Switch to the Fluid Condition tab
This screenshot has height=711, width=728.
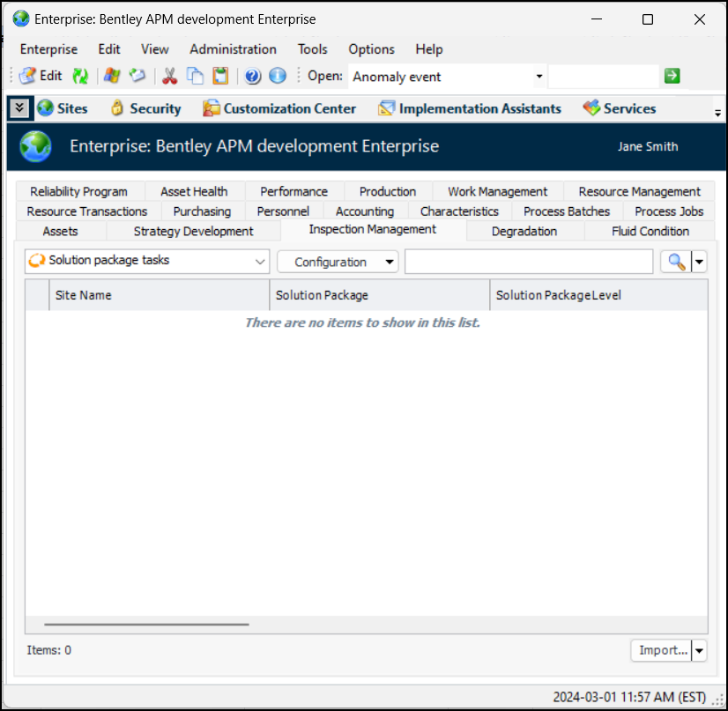tap(650, 232)
